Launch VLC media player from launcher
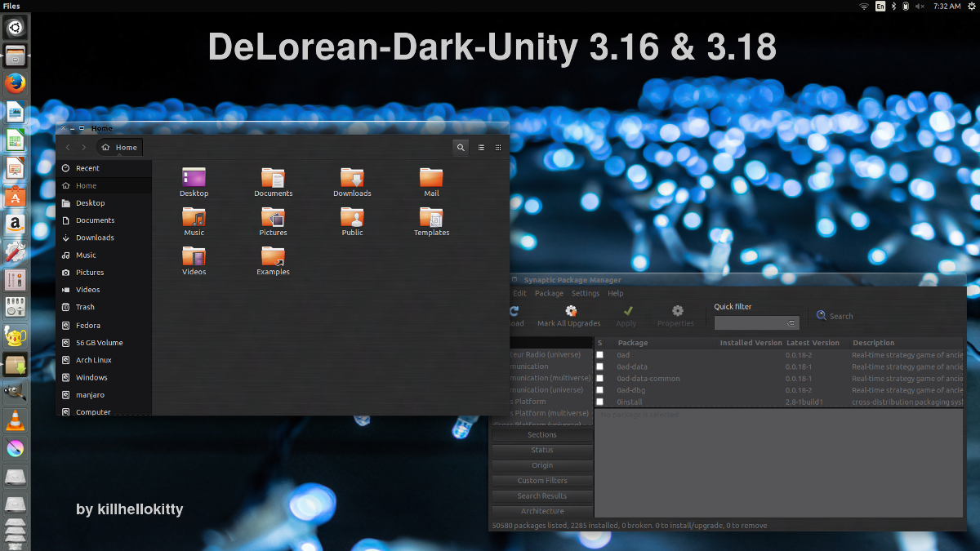980x551 pixels. (16, 420)
